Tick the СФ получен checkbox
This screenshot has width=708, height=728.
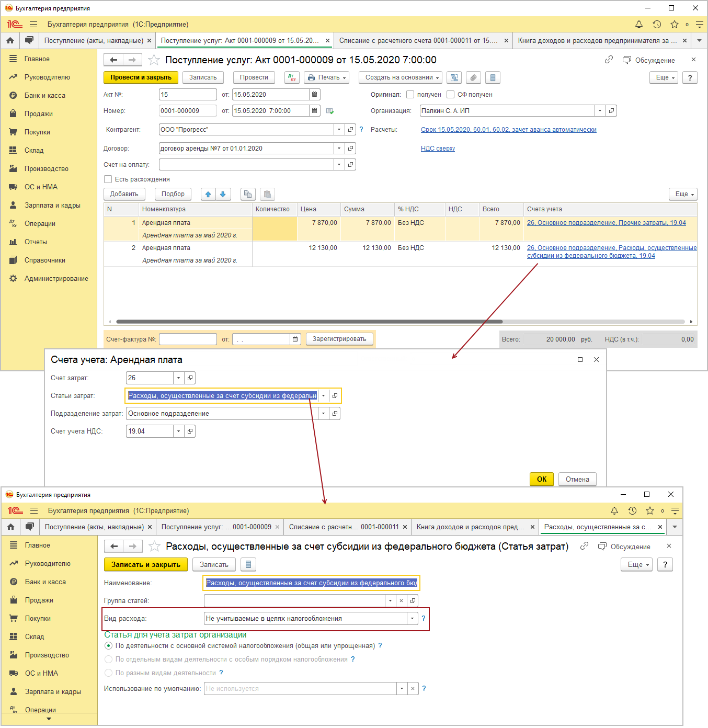tap(451, 95)
